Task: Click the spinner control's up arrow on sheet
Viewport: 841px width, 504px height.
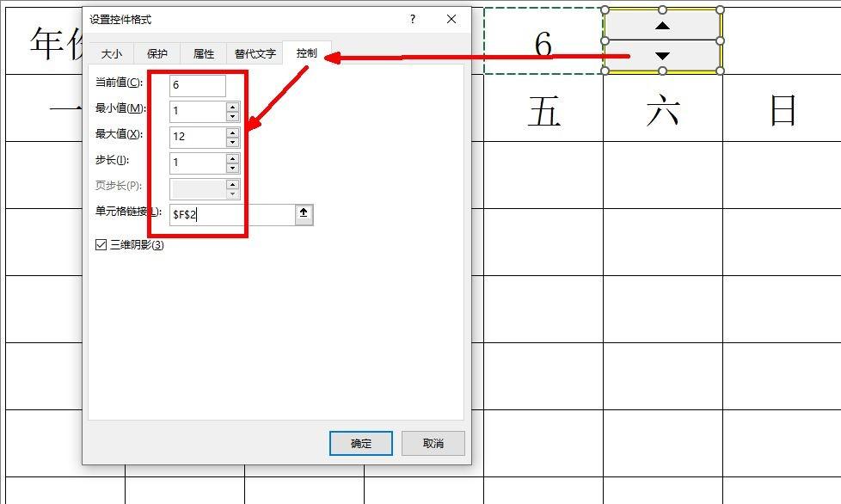Action: point(663,25)
